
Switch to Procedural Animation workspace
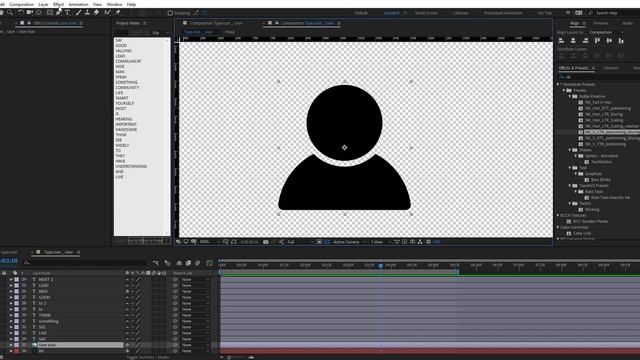click(503, 13)
